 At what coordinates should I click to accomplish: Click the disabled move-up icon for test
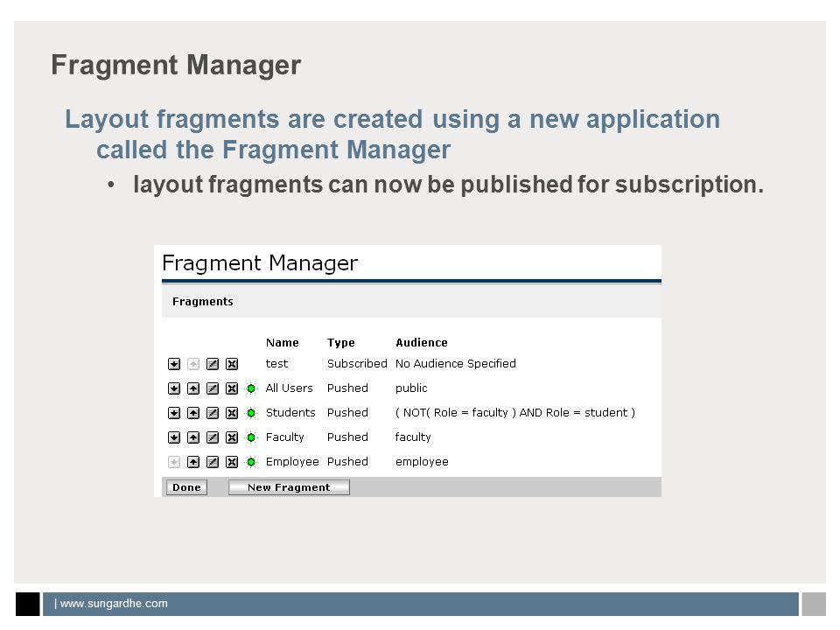[193, 364]
